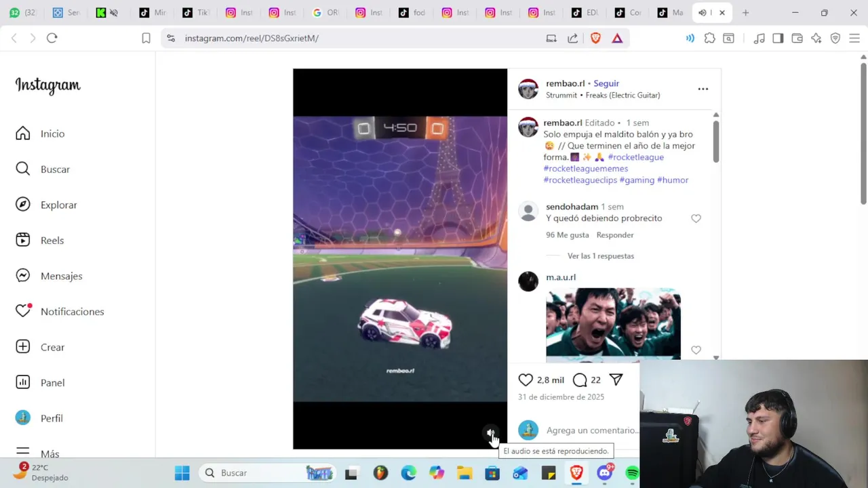
Task: Toggle browser sidebar panel icon
Action: click(778, 38)
